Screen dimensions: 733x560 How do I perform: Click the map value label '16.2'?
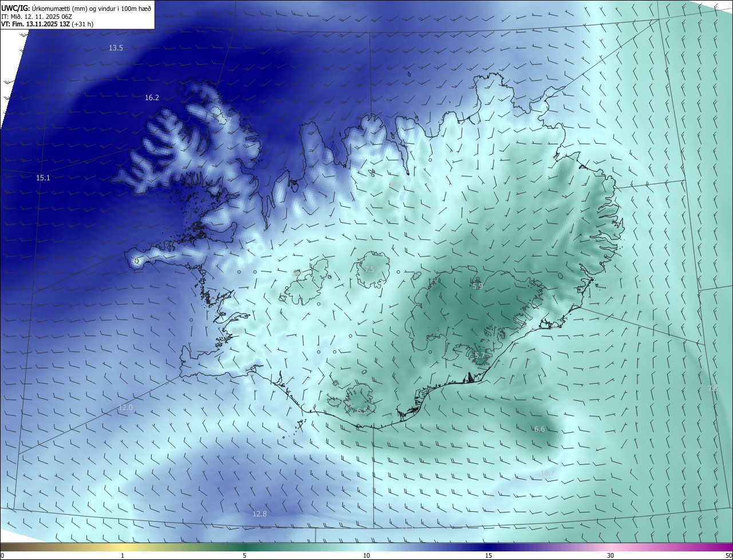pyautogui.click(x=152, y=98)
